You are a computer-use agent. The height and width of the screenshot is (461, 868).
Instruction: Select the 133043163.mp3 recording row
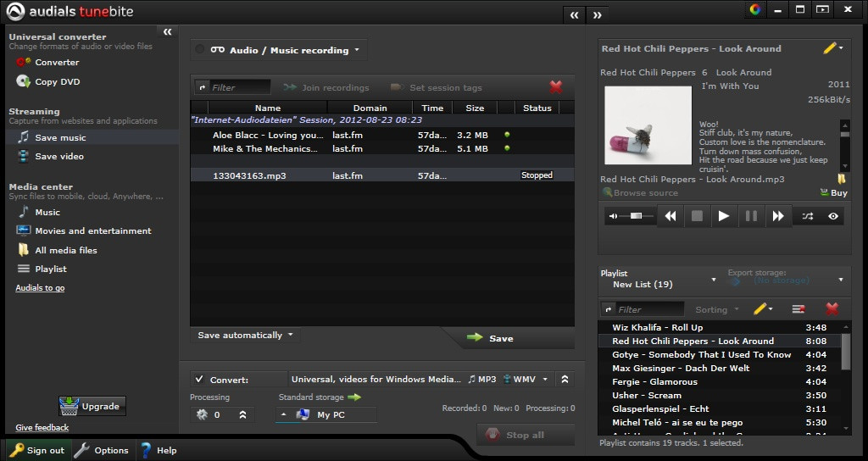[382, 175]
